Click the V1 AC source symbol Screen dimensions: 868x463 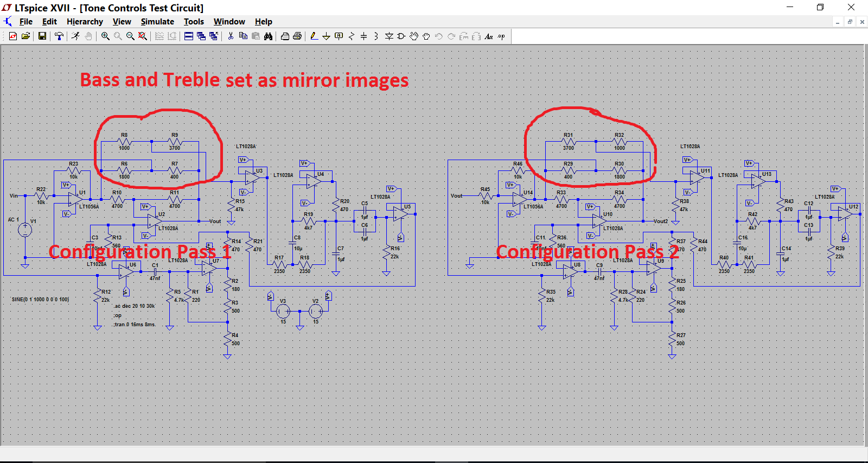[25, 230]
